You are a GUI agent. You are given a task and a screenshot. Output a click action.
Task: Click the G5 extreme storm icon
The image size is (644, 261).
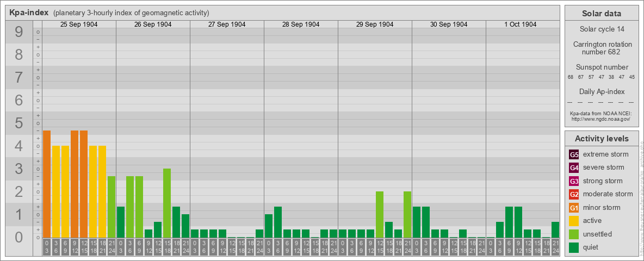tap(574, 154)
